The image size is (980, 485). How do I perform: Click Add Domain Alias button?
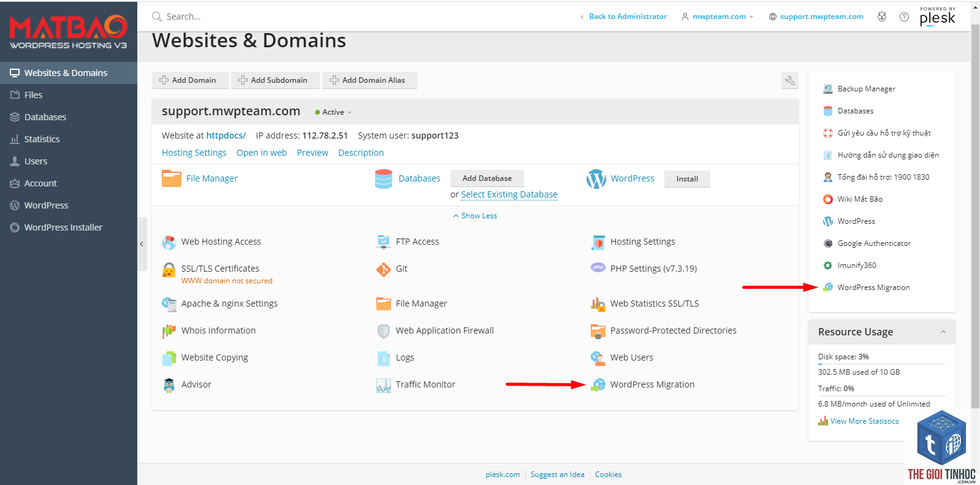coord(370,80)
